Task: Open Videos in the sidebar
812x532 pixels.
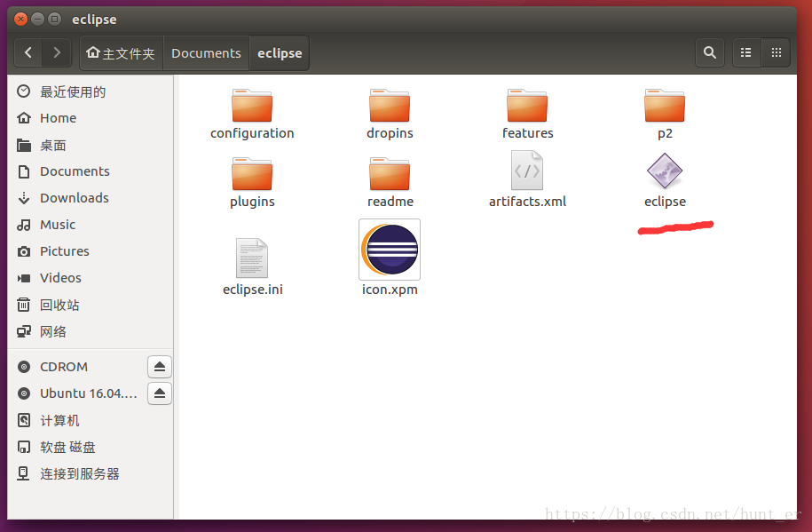Action: 91,278
